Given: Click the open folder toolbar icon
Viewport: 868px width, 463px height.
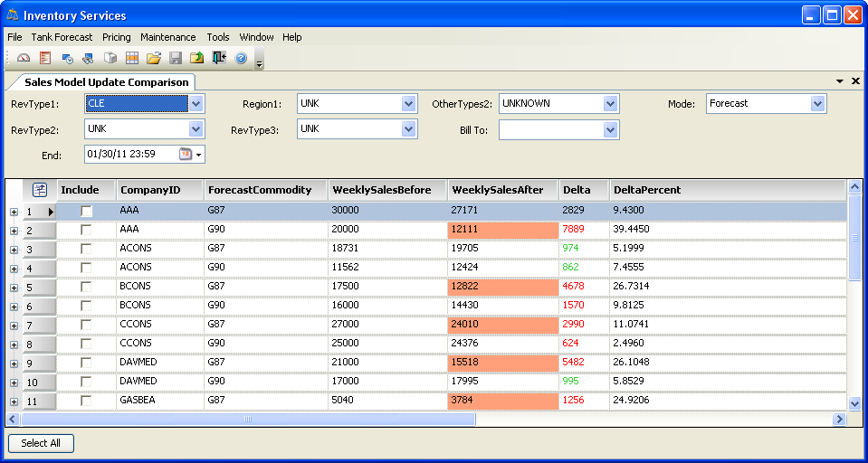Looking at the screenshot, I should point(154,58).
